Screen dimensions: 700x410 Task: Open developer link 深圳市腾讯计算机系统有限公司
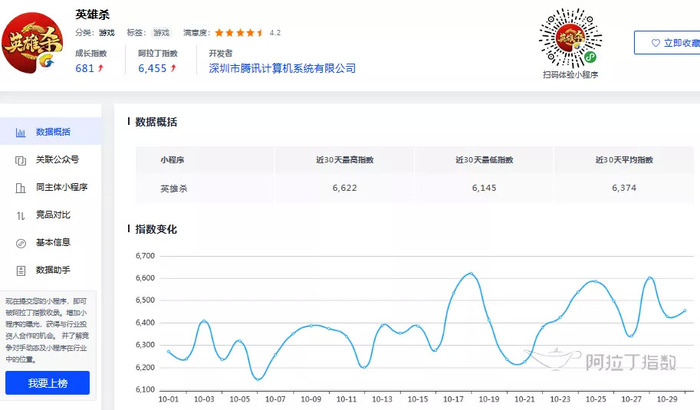(282, 68)
